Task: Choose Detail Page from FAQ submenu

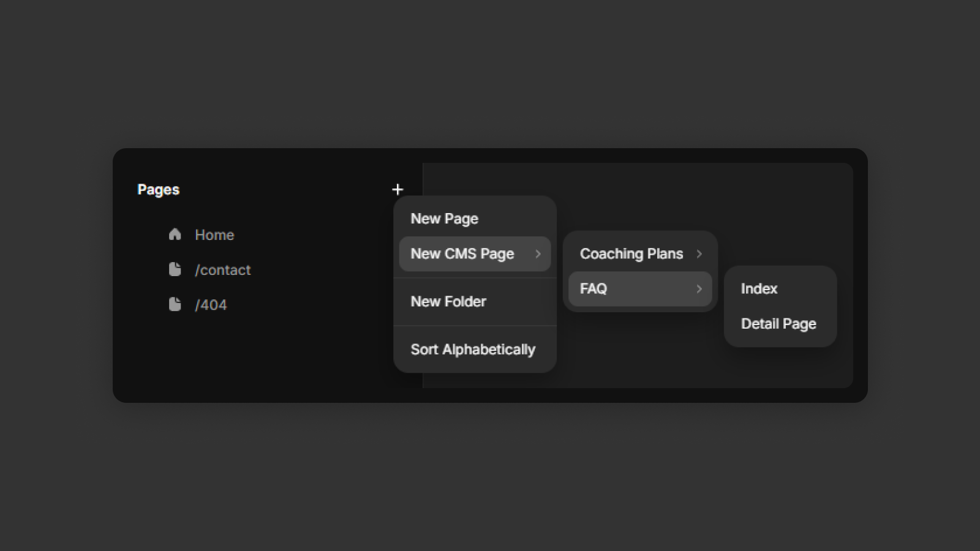Action: pyautogui.click(x=778, y=324)
